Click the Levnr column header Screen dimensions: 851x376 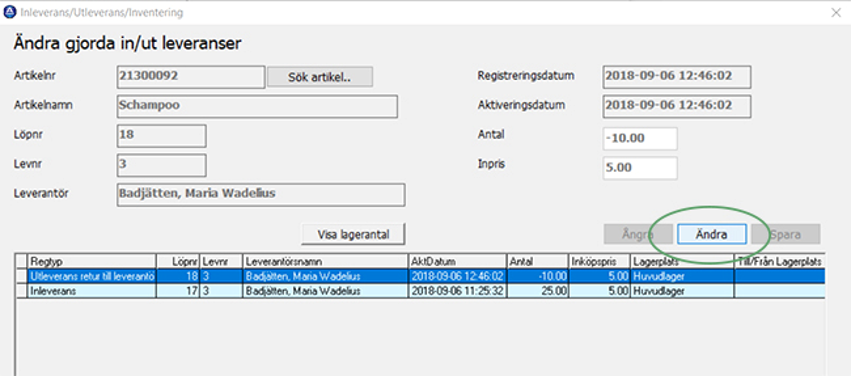222,261
